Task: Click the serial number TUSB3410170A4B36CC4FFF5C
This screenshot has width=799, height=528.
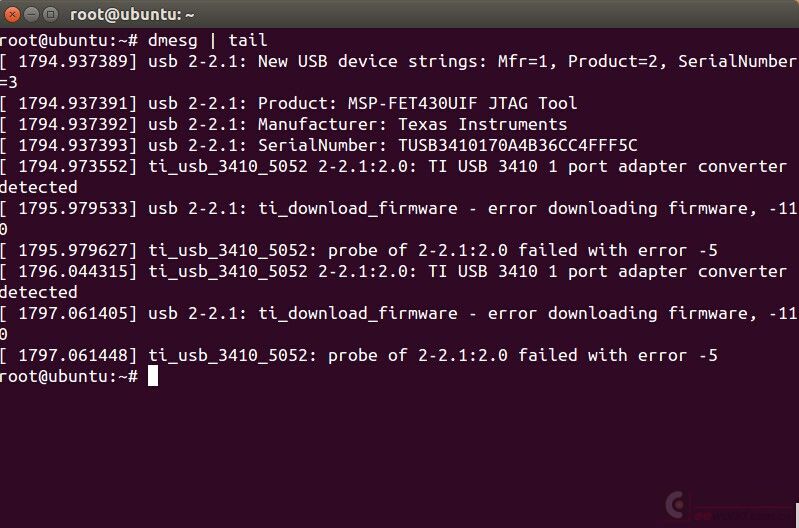Action: 518,145
